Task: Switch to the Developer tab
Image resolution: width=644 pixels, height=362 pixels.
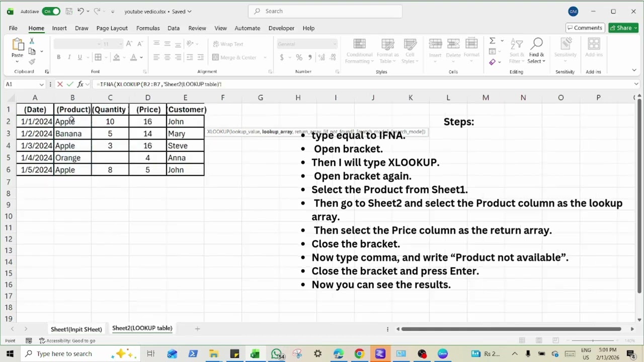Action: [x=281, y=28]
